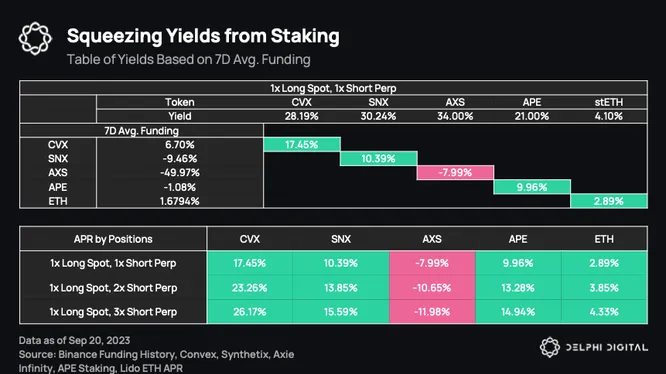
Task: Click the '7D Avg. Funding' header
Action: click(x=141, y=131)
